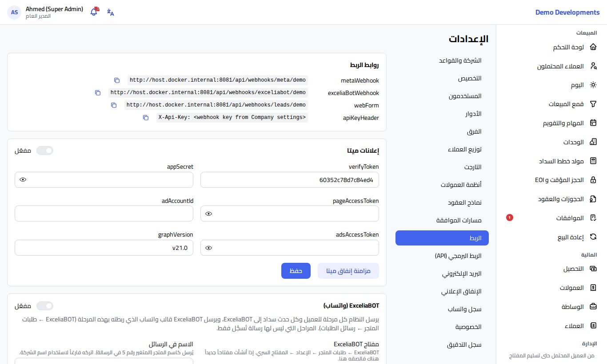
Task: Click the sun icon for اليوم
Action: point(593,85)
